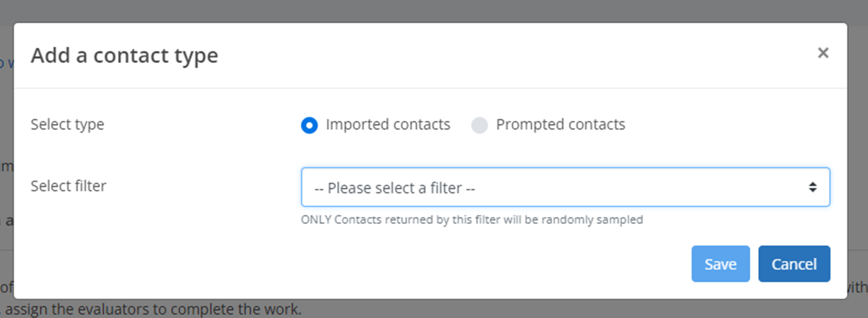Screen dimensions: 868x318
Task: Open the Select filter dropdown
Action: (x=565, y=187)
